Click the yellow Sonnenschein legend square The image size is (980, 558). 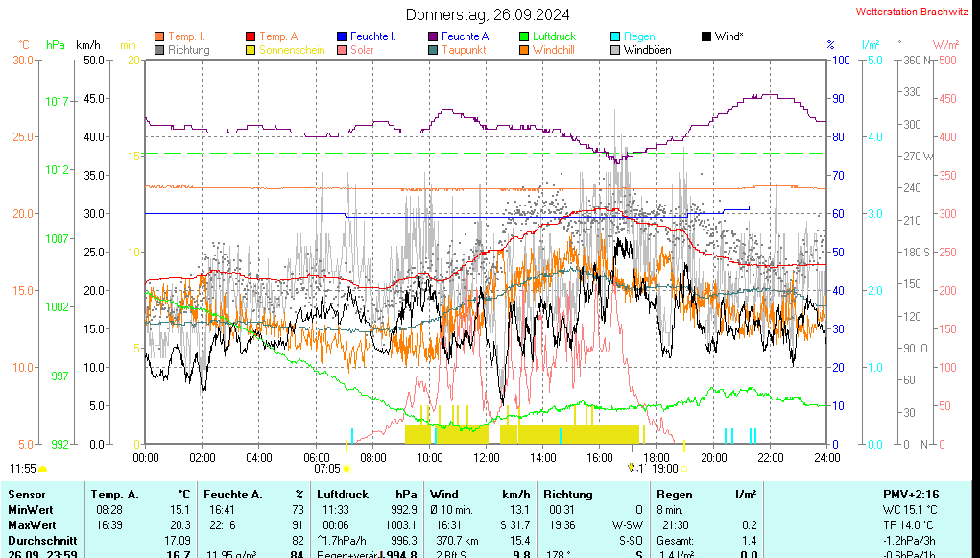coord(251,50)
